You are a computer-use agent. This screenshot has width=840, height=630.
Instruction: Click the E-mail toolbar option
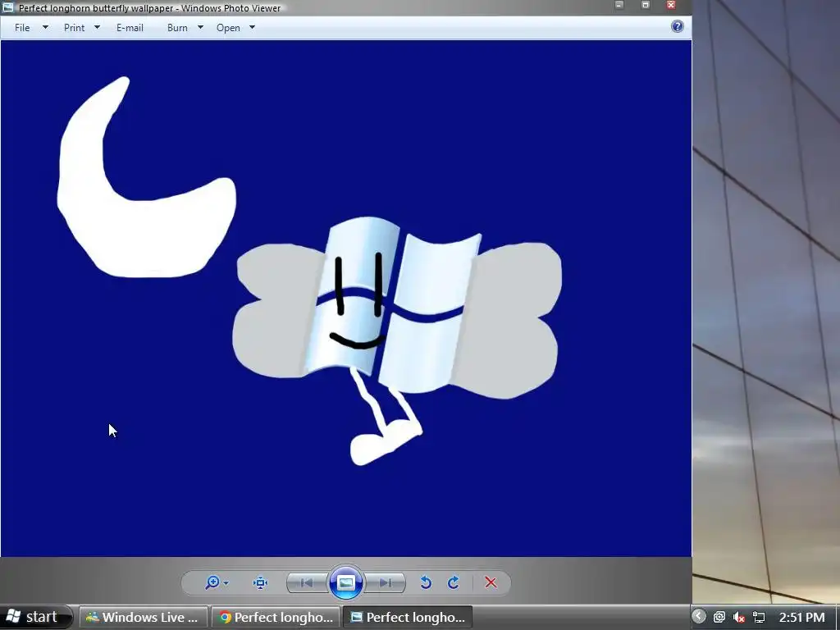click(130, 28)
